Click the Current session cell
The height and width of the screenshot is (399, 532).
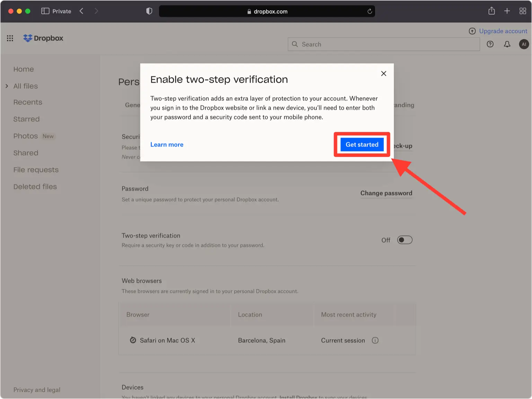click(343, 340)
